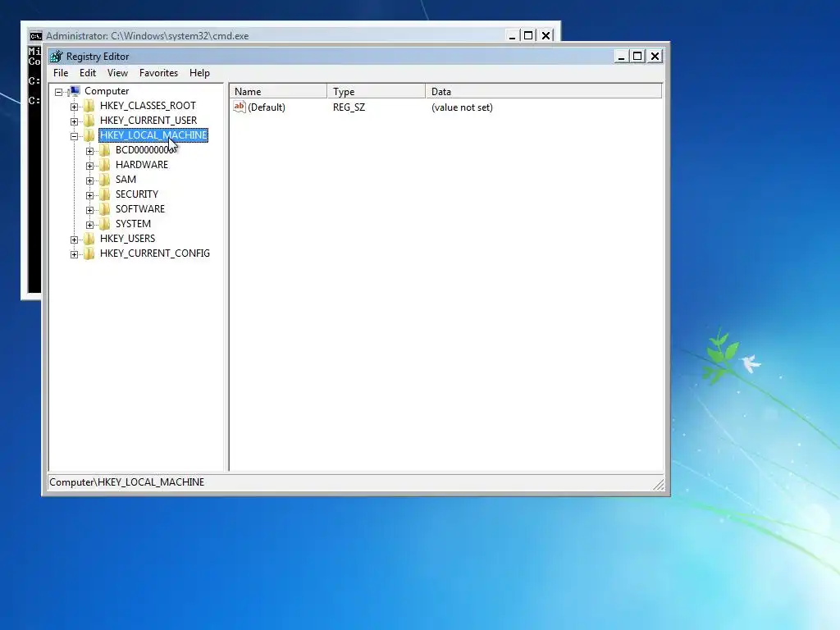Click the SOFTWARE folder icon

coord(105,209)
